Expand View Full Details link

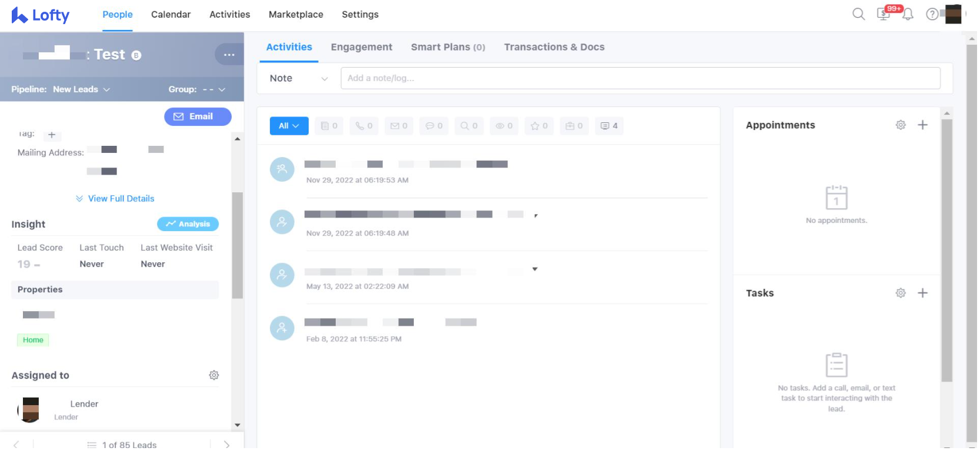[115, 199]
